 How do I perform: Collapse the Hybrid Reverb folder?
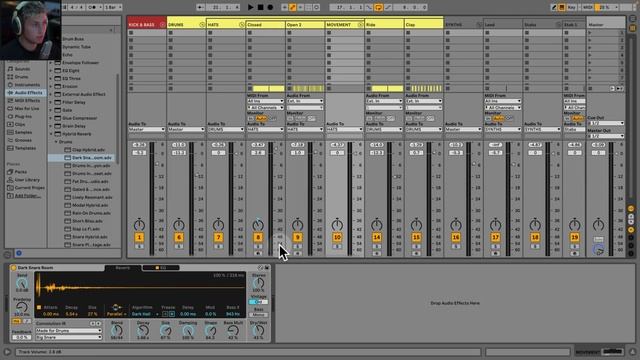(x=51, y=134)
